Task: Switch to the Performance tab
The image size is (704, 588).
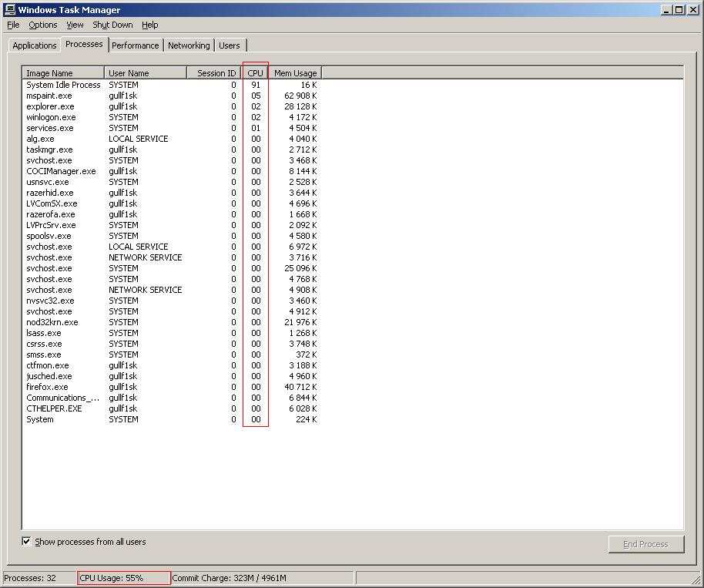Action: (135, 45)
